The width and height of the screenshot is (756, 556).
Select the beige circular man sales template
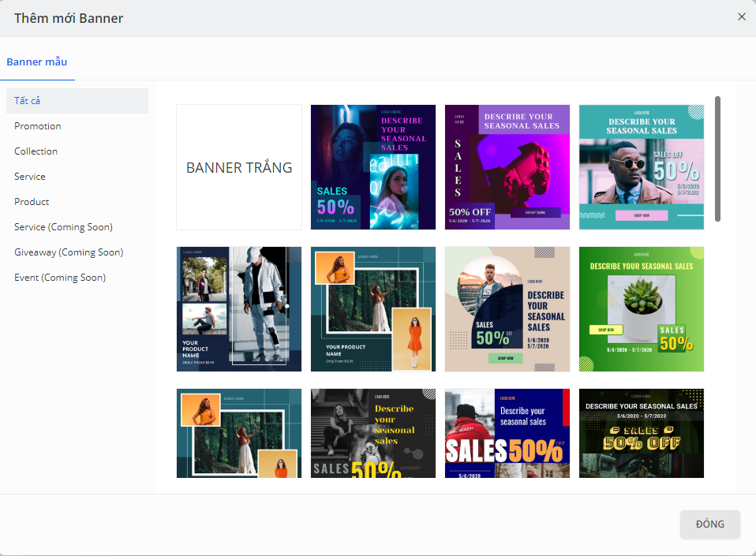507,309
